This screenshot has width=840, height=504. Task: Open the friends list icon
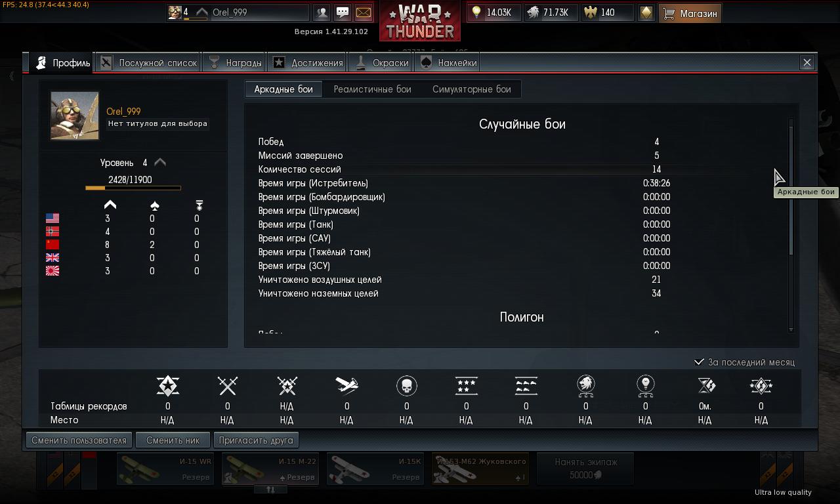click(322, 12)
